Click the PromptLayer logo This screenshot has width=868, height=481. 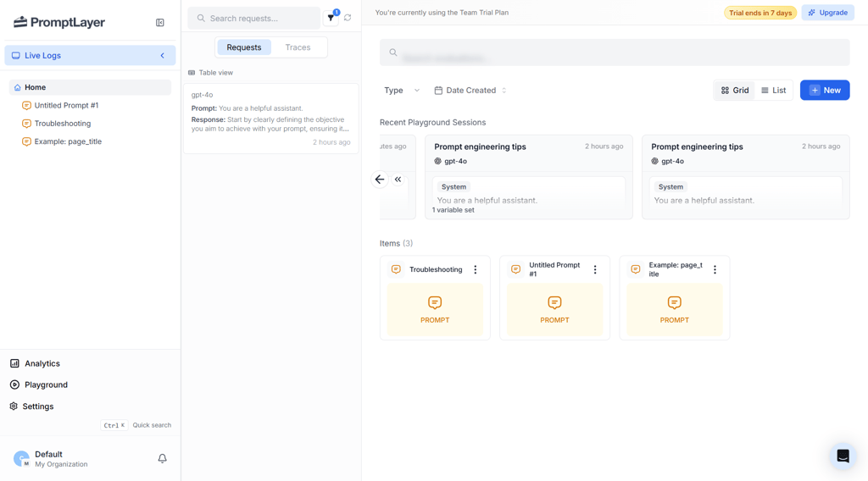click(59, 22)
